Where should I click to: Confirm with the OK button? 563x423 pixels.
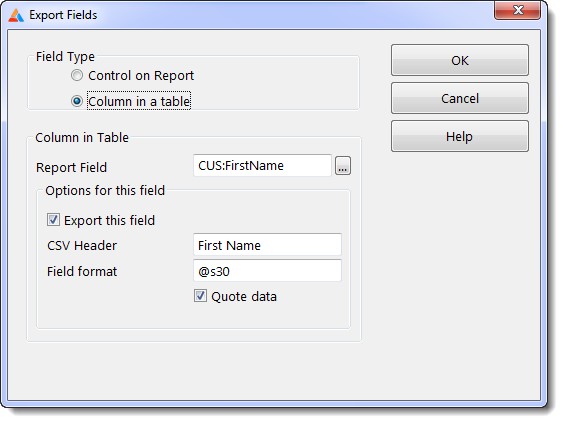coord(460,60)
